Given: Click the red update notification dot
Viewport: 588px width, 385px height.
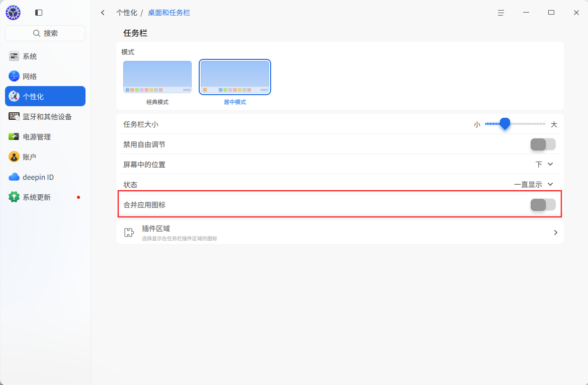Looking at the screenshot, I should coord(78,197).
